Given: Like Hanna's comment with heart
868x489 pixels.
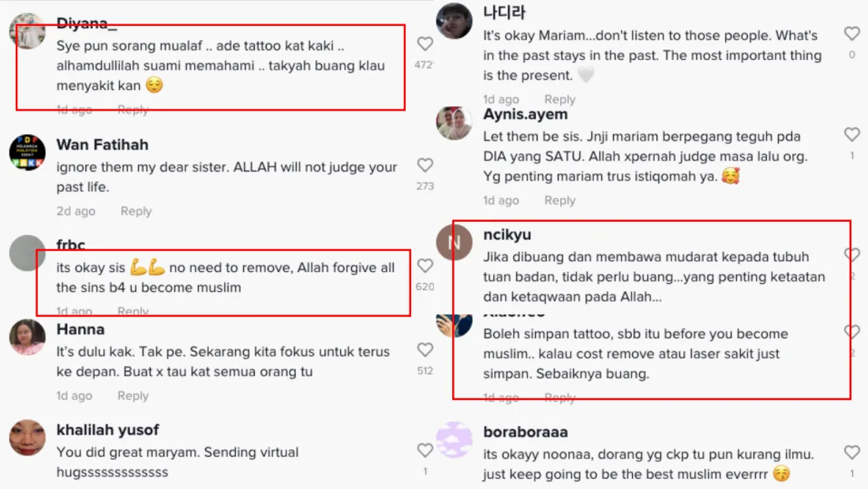Looking at the screenshot, I should 425,349.
